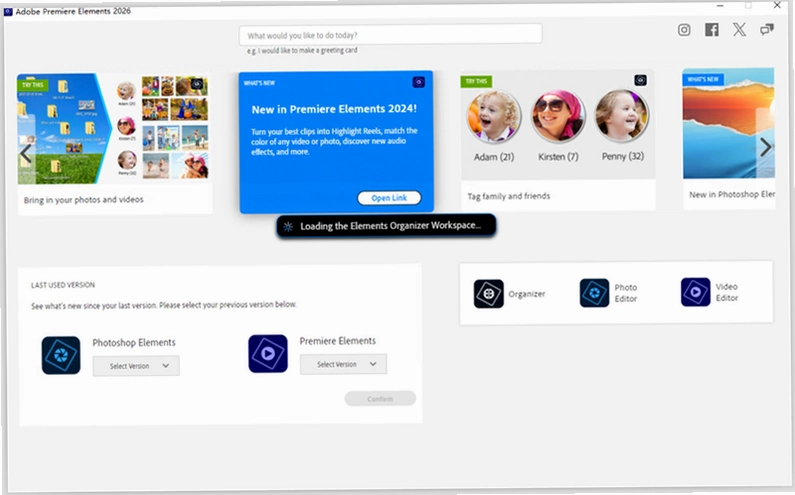This screenshot has width=795, height=495.
Task: Click the 'LAST USED VERSION' heading
Action: [63, 285]
